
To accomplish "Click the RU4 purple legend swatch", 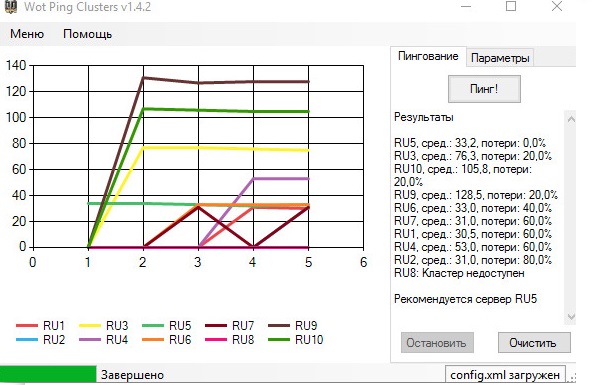I will click(90, 340).
